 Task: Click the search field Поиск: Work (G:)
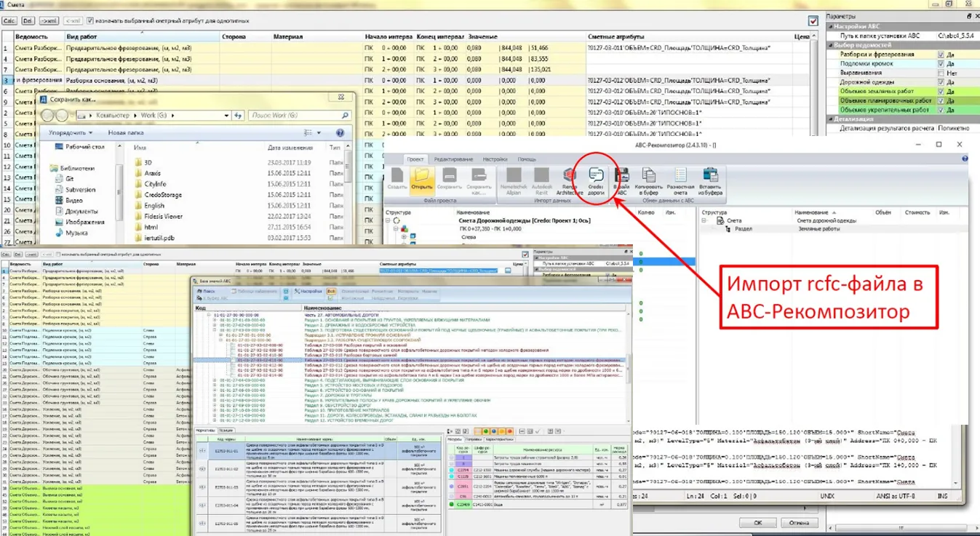pyautogui.click(x=299, y=115)
